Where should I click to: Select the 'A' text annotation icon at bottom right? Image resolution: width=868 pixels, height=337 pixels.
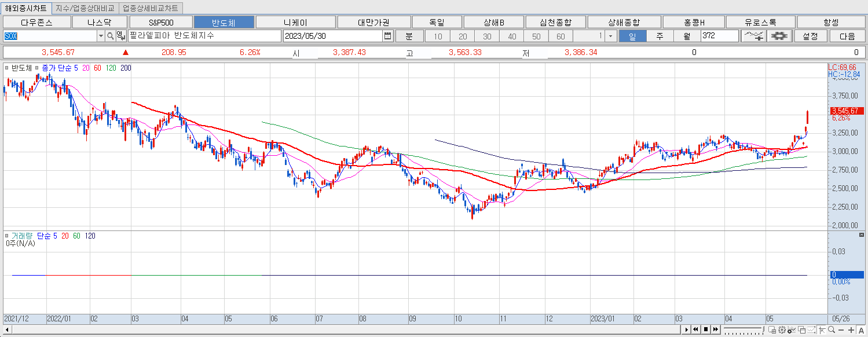coord(862,331)
